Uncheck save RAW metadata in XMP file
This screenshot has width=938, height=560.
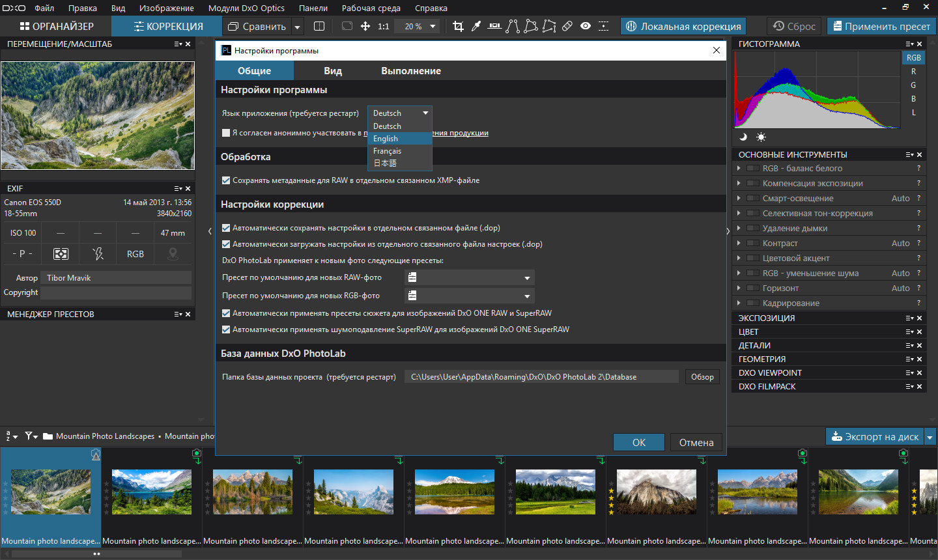pos(226,180)
